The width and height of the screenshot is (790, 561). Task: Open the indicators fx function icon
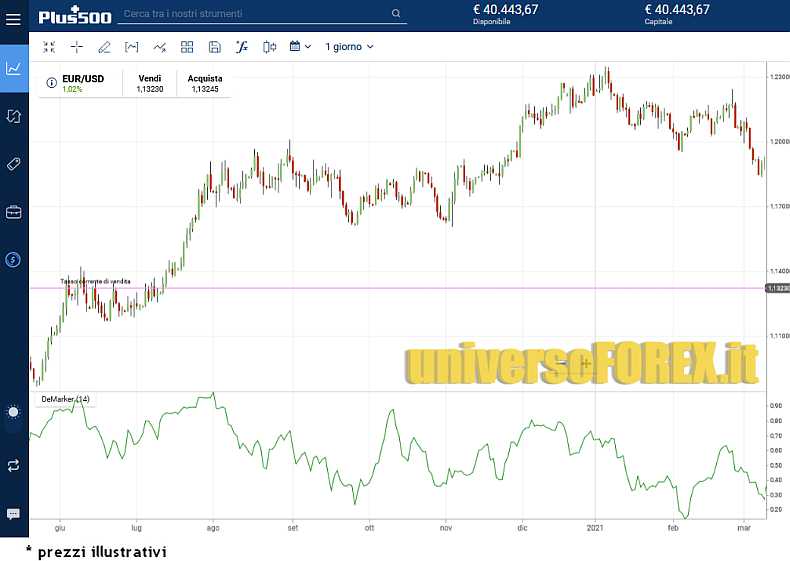(x=241, y=47)
